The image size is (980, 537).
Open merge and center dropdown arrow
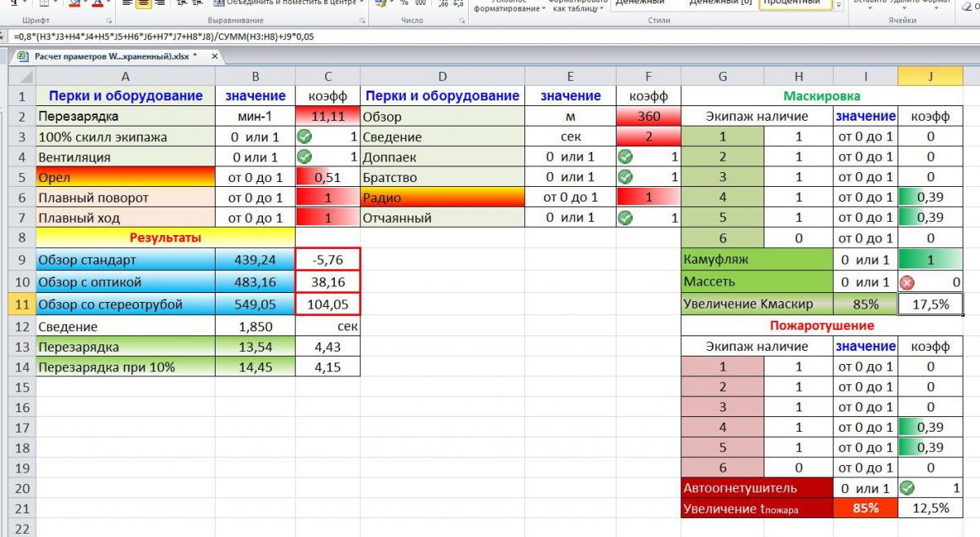(x=362, y=2)
